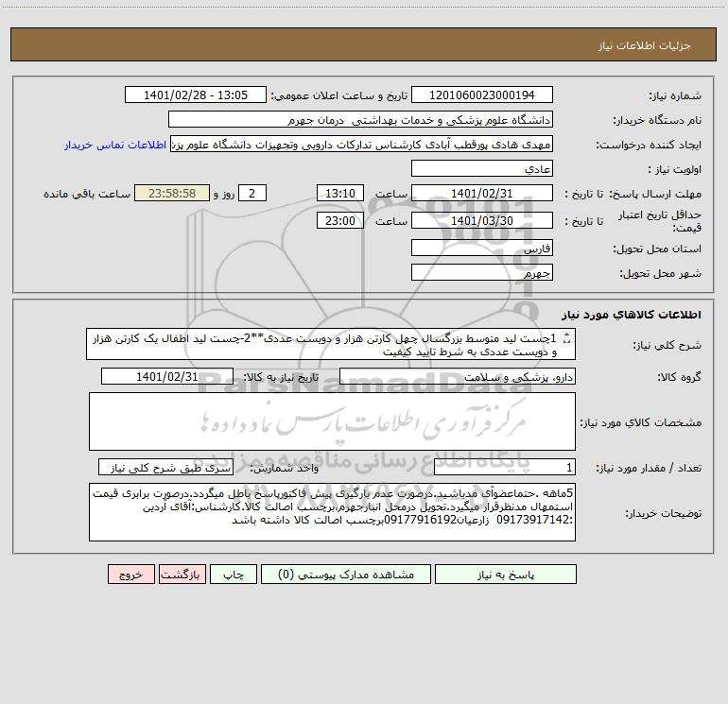Click the empty goods specifications text area
The height and width of the screenshot is (704, 728).
[332, 421]
